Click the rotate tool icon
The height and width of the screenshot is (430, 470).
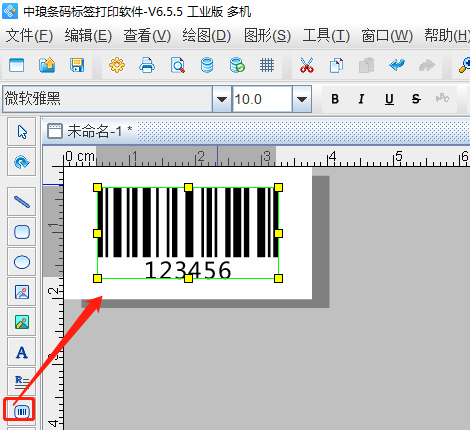(22, 162)
